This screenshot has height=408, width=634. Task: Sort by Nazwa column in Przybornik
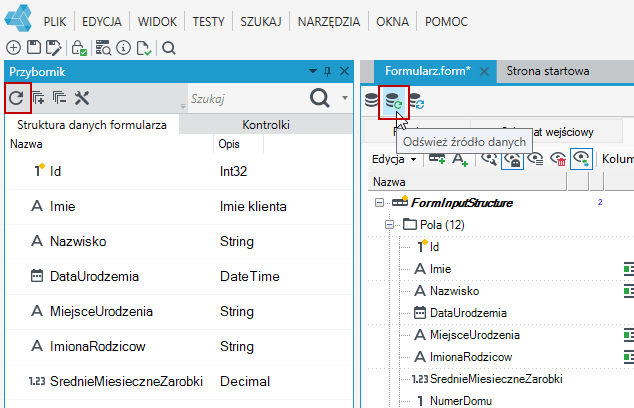109,144
